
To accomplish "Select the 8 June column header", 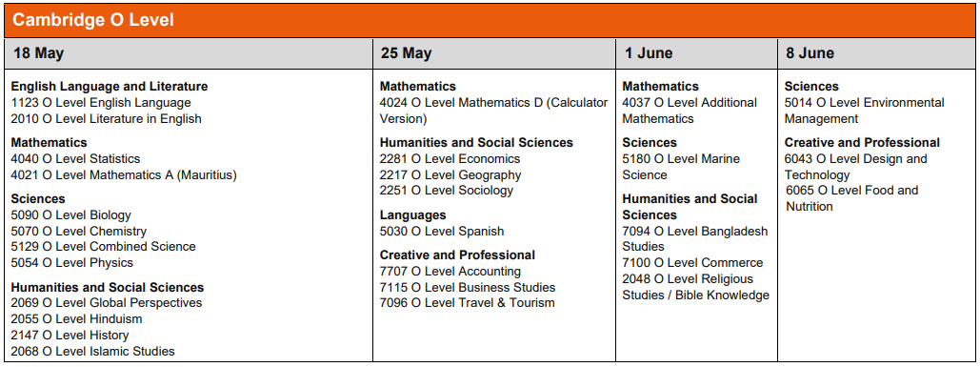I will tap(877, 53).
